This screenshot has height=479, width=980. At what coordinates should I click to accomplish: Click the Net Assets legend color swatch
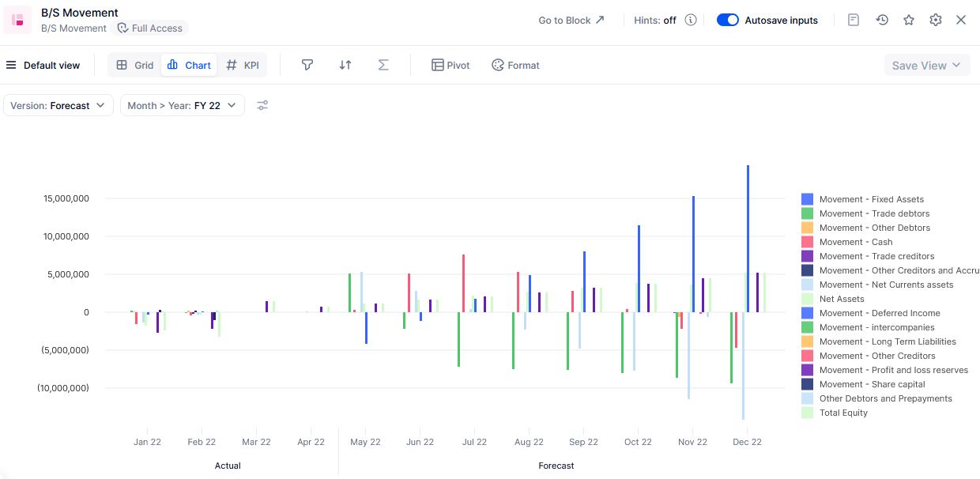tap(807, 299)
